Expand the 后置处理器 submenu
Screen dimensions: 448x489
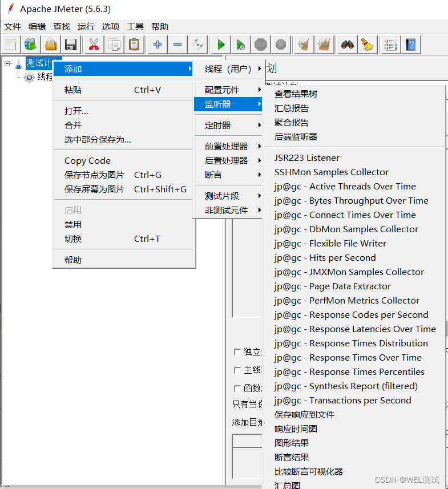(228, 160)
